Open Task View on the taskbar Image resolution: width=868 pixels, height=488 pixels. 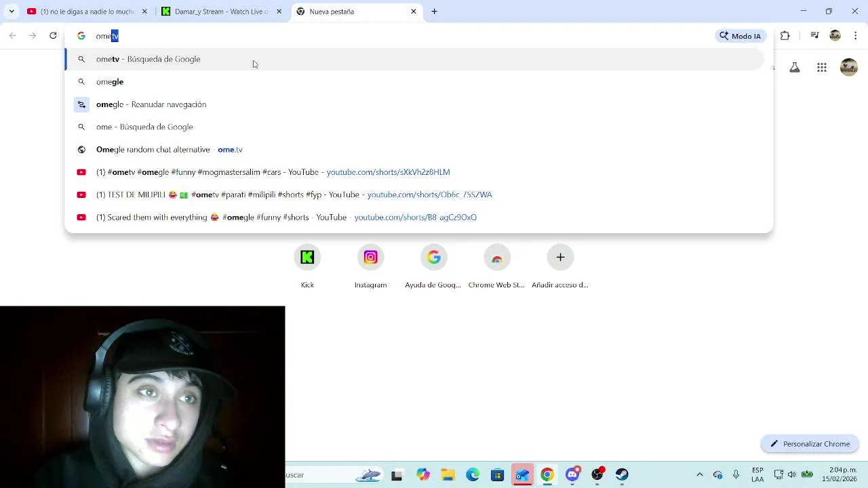coord(397,475)
